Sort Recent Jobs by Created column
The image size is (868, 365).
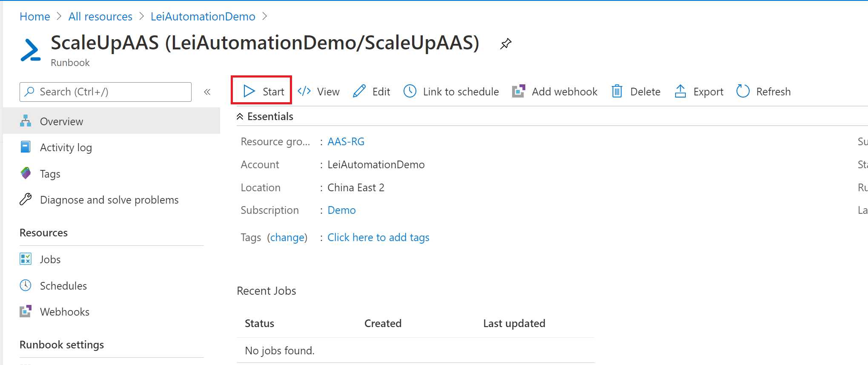coord(383,324)
